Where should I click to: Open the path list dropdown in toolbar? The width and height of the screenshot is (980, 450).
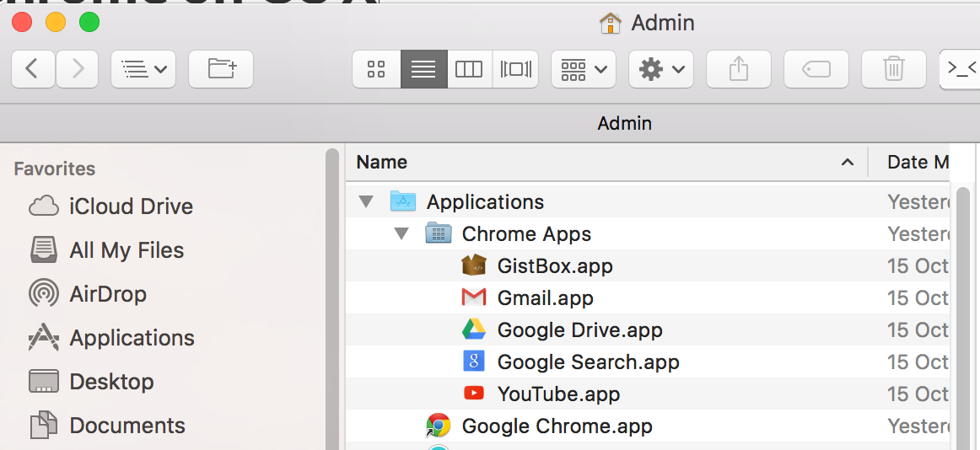point(143,68)
